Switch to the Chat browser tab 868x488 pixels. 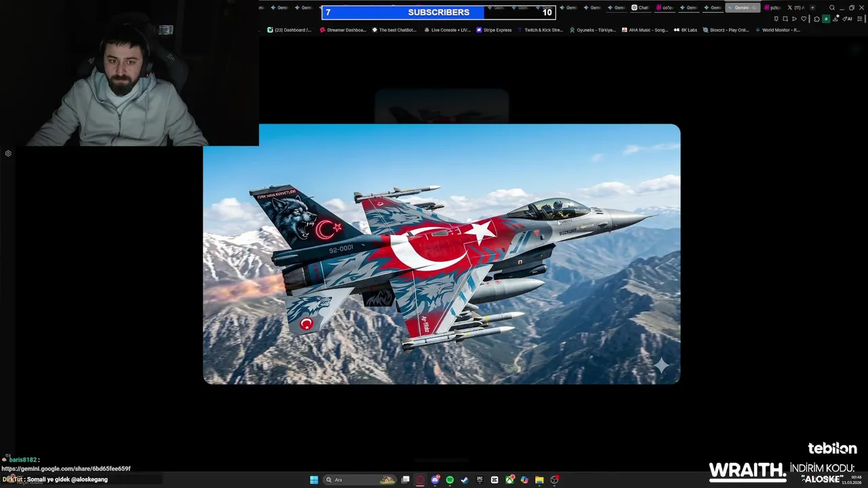640,7
